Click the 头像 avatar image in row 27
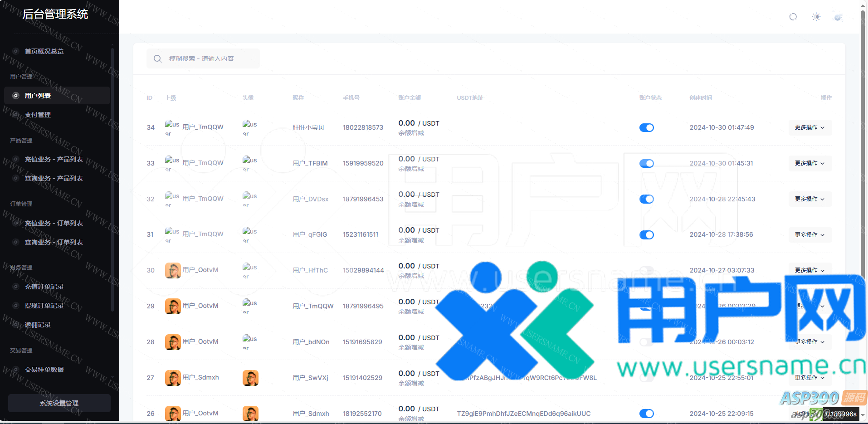The image size is (868, 424). point(250,378)
